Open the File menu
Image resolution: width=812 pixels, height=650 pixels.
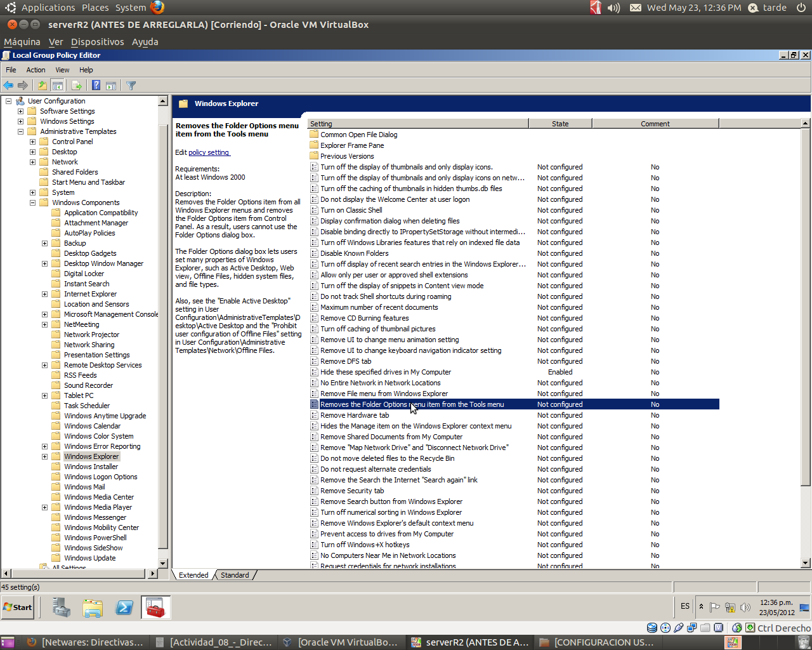click(11, 70)
